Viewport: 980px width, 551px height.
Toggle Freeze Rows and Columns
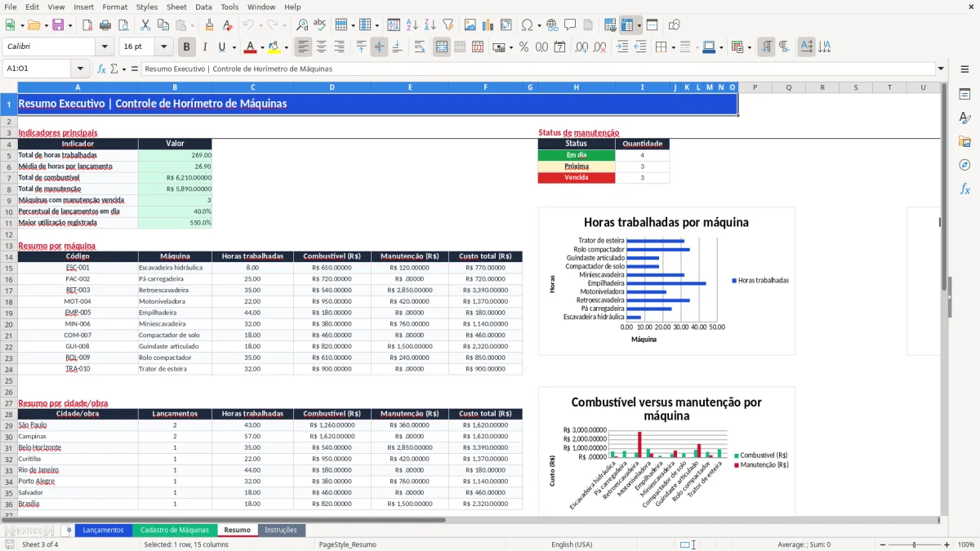pyautogui.click(x=627, y=25)
